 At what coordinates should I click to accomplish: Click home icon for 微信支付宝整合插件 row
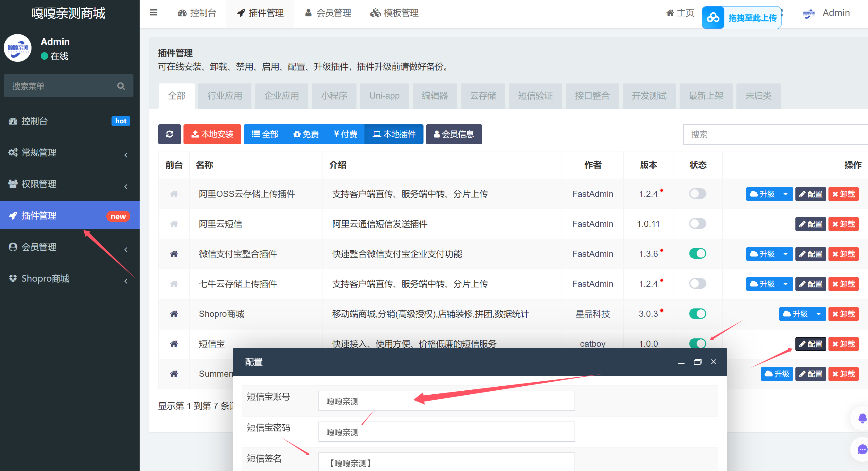coord(174,254)
